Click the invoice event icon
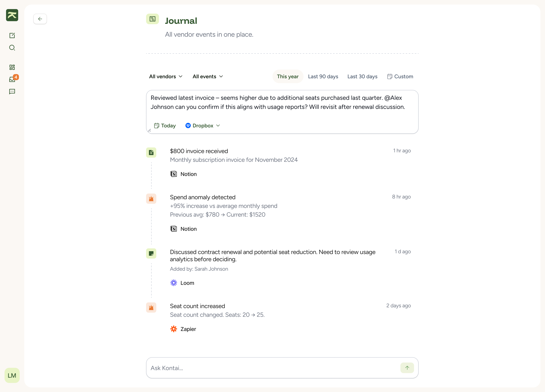545x392 pixels. (x=151, y=152)
